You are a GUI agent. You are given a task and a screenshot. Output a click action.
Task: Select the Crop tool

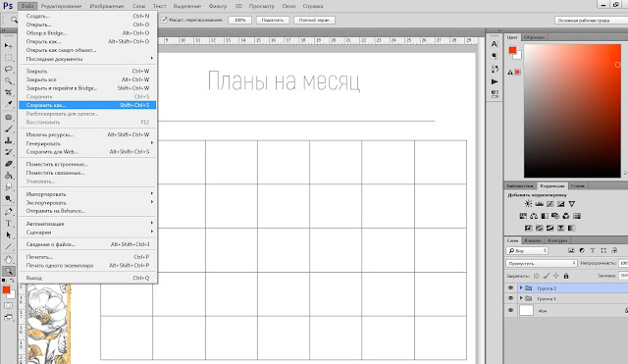point(9,92)
